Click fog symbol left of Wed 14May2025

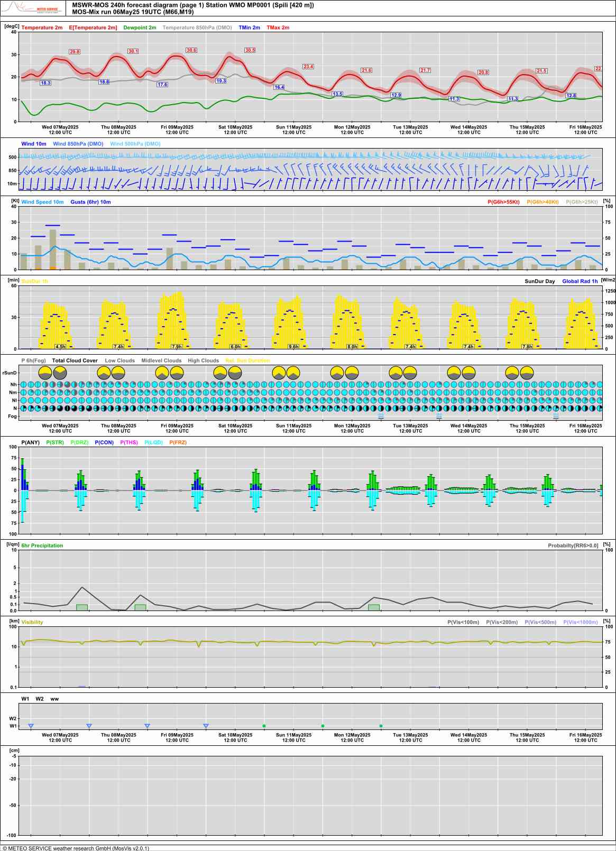439,417
